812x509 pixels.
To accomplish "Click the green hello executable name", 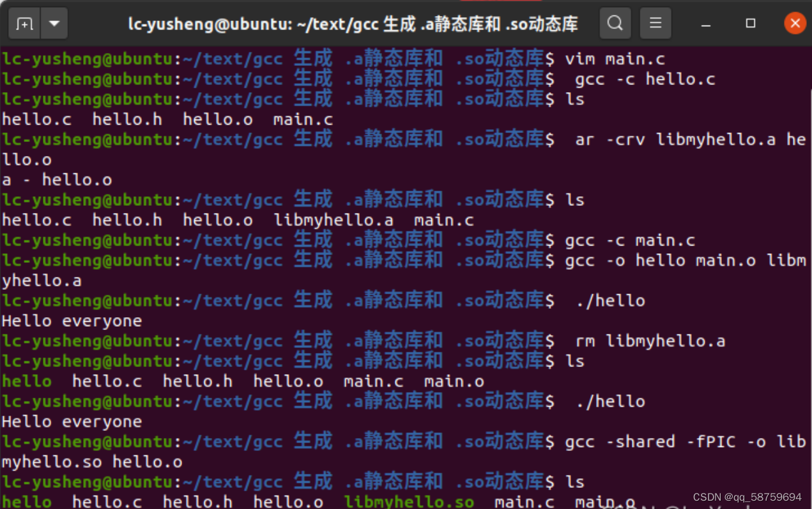I will click(27, 380).
